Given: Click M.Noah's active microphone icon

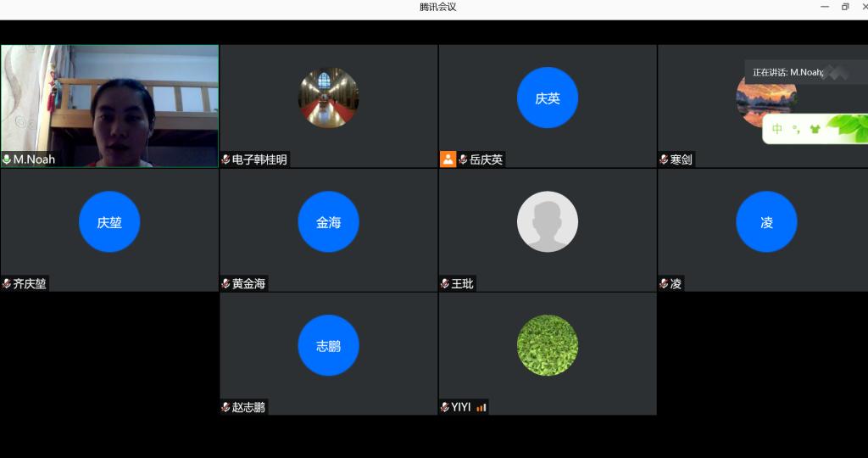Looking at the screenshot, I should click(7, 159).
